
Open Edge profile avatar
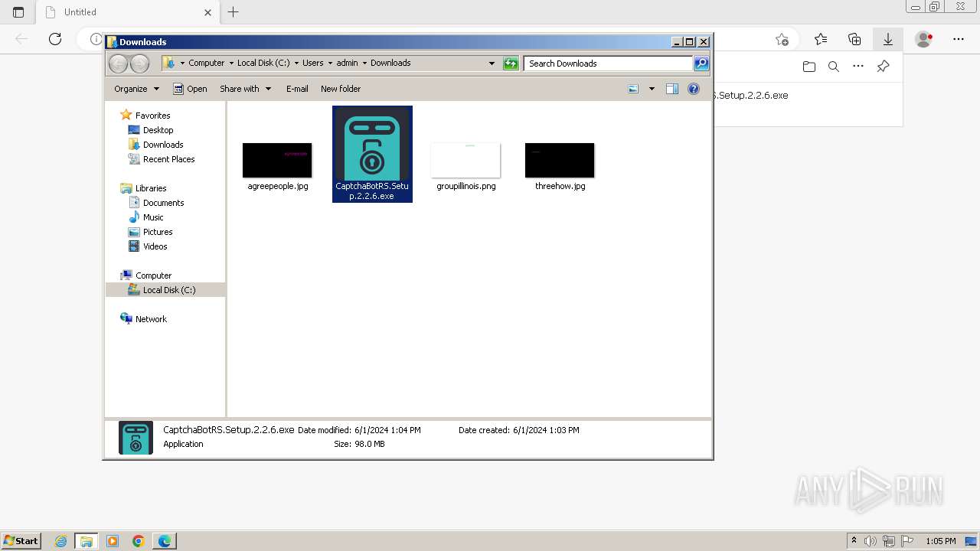(924, 39)
